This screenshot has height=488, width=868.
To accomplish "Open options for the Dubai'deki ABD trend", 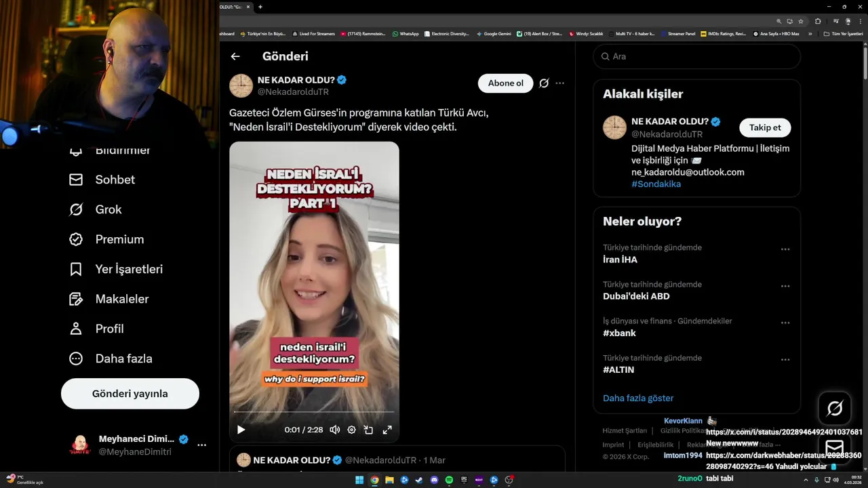I will click(785, 286).
